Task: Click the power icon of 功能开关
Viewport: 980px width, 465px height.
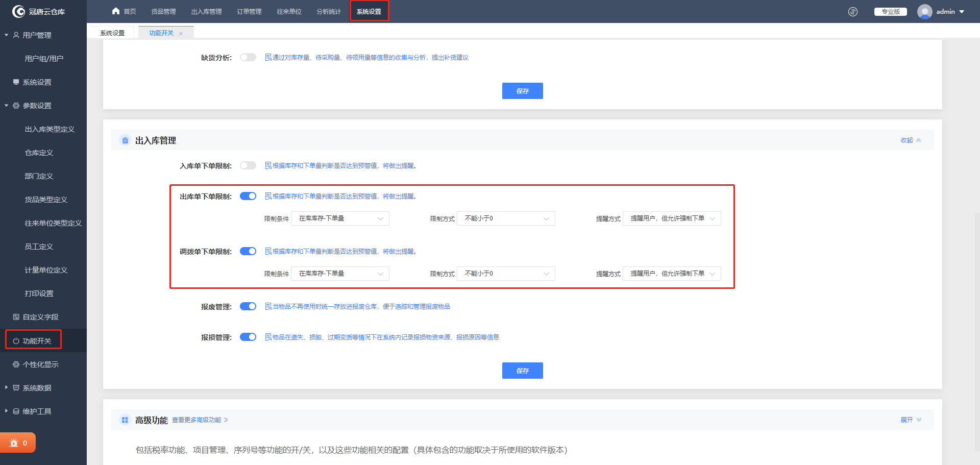Action: (x=16, y=341)
